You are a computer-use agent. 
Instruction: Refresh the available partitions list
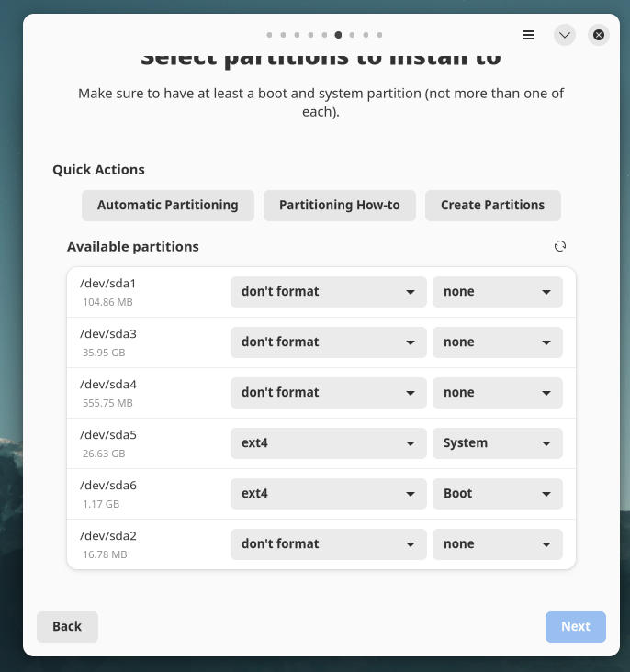560,246
